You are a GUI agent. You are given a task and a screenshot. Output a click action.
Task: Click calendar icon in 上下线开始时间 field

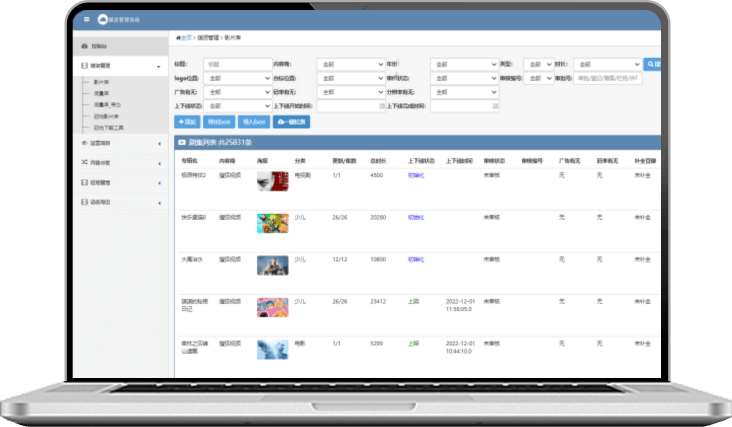[381, 105]
